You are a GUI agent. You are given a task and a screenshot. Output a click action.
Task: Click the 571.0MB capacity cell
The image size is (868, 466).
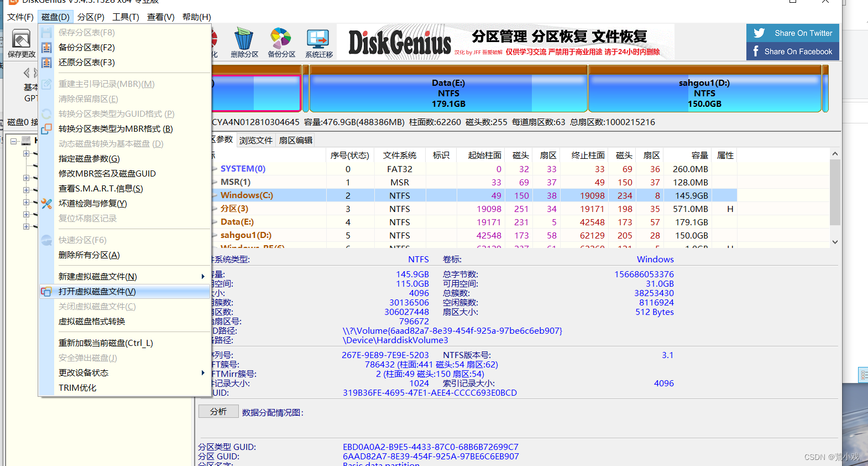point(691,209)
